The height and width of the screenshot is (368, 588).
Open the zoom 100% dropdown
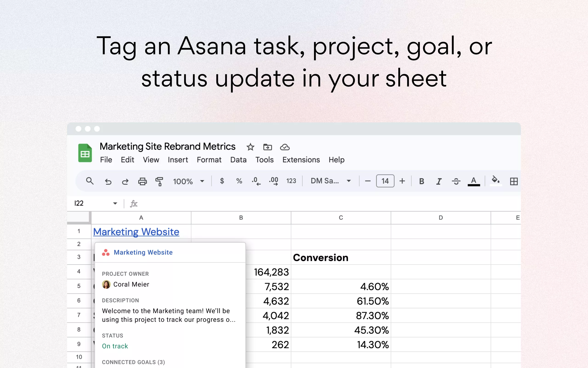[189, 181]
